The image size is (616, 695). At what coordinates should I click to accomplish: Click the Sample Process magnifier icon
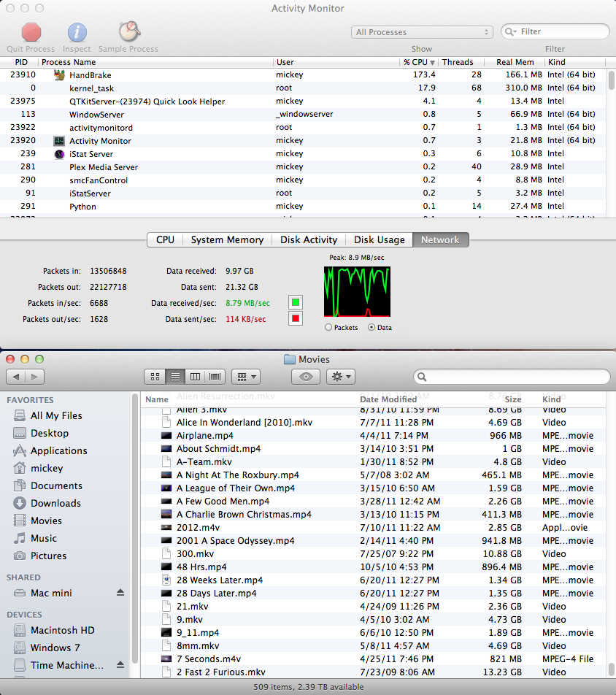click(129, 31)
